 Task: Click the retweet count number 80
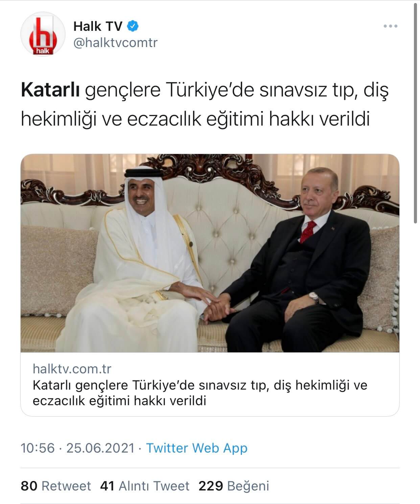[x=29, y=486]
